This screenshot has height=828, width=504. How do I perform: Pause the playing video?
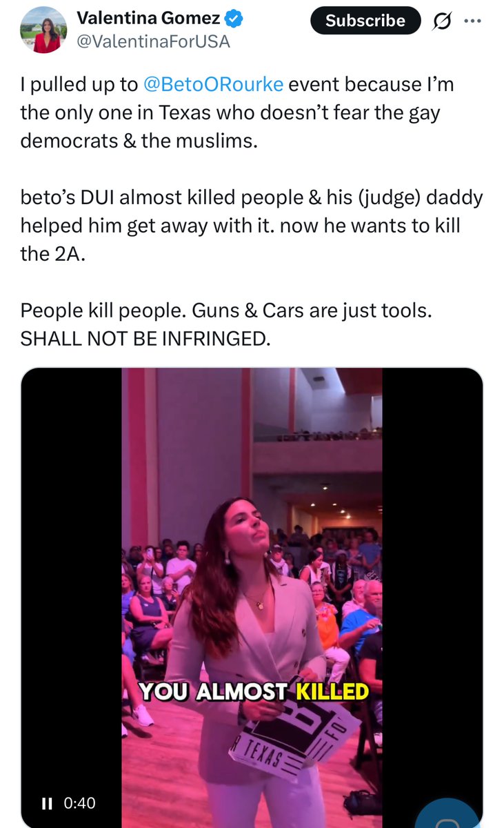pyautogui.click(x=47, y=803)
